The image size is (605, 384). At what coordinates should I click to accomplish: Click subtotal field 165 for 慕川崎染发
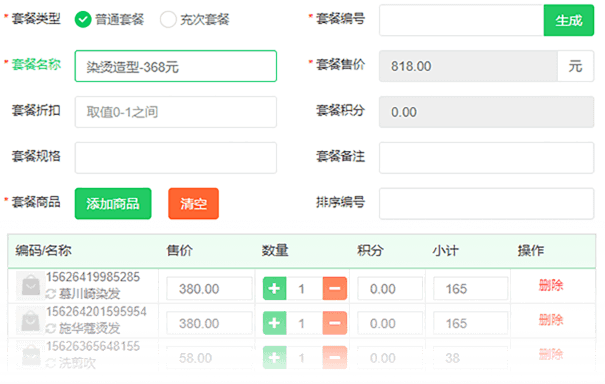[x=470, y=288]
